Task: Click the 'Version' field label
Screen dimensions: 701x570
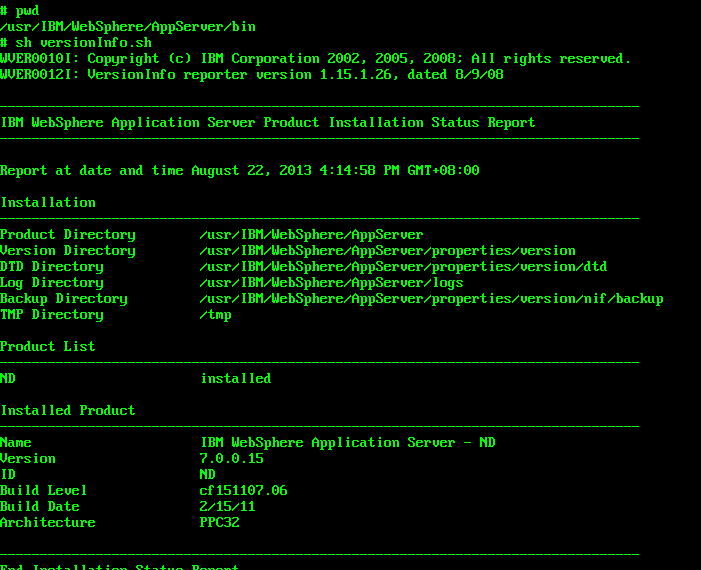Action: pyautogui.click(x=28, y=459)
